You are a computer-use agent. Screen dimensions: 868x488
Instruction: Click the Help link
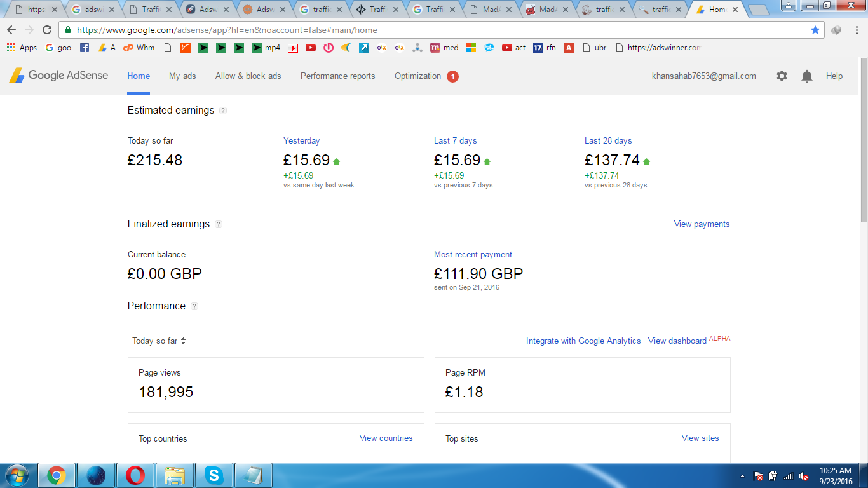tap(834, 76)
